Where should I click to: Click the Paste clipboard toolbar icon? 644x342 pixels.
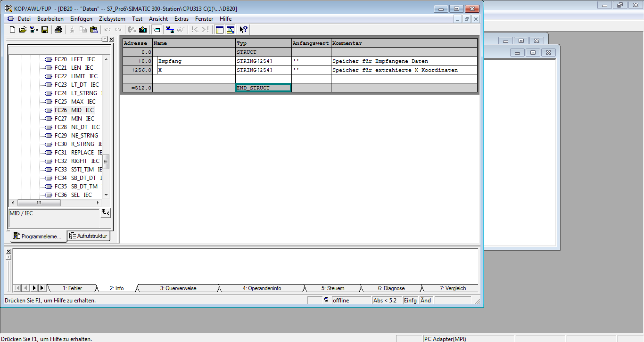coord(93,30)
